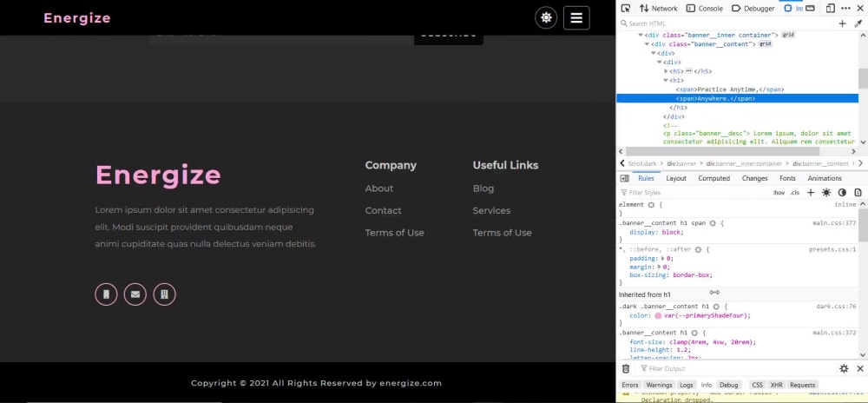This screenshot has height=403, width=868.
Task: Open the Fonts sidebar tab
Action: (x=787, y=178)
